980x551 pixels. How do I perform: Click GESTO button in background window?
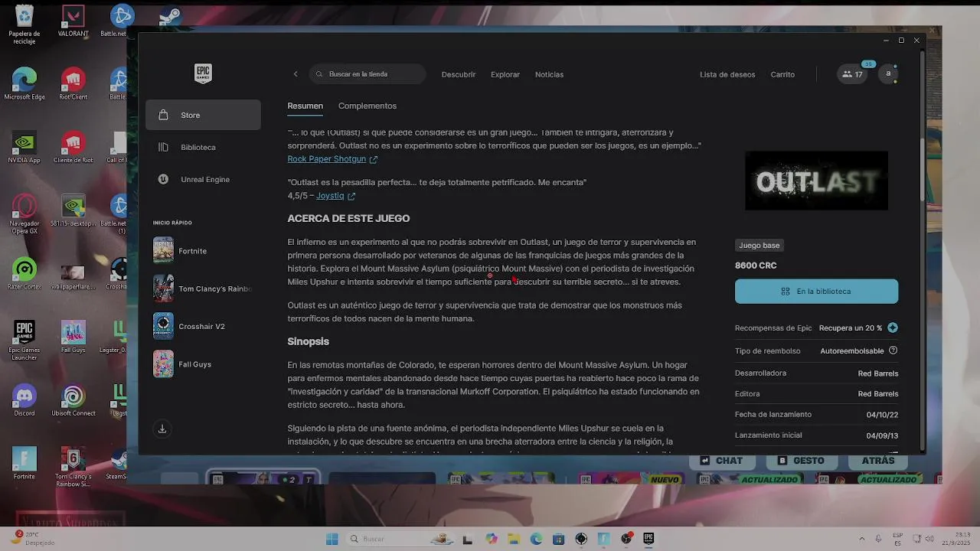pos(801,461)
